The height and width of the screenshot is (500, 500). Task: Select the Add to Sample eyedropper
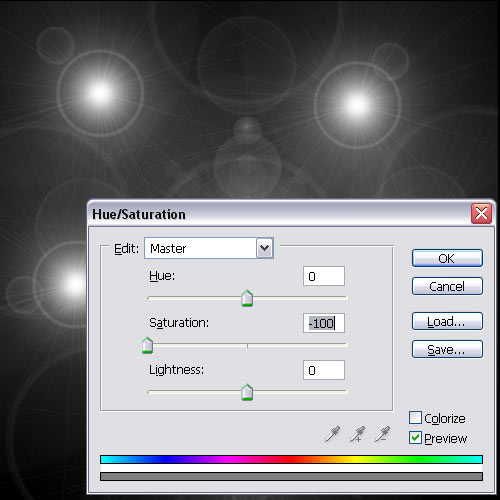click(x=357, y=434)
